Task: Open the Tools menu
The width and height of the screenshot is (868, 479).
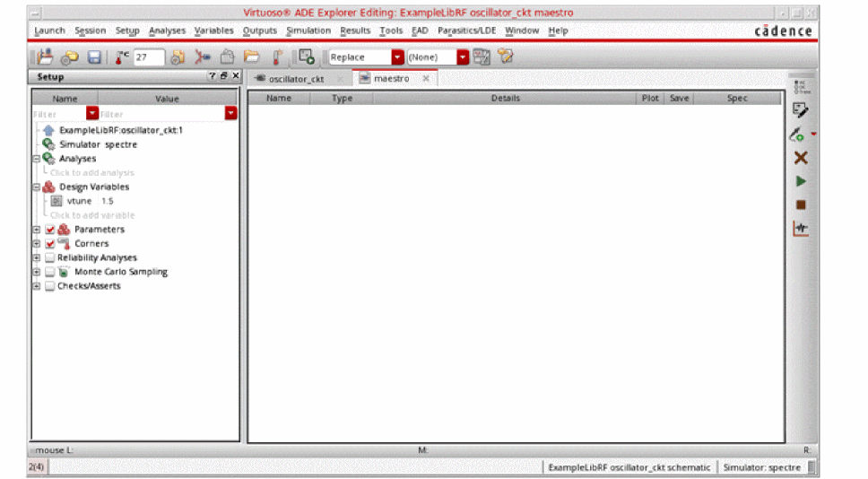Action: click(x=391, y=30)
